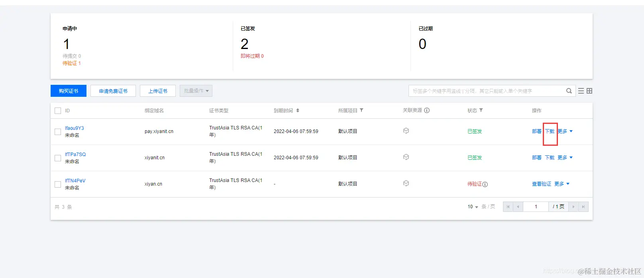Check the IfTN4PeV certificate row
Screen dimensions: 644x278
pos(58,184)
